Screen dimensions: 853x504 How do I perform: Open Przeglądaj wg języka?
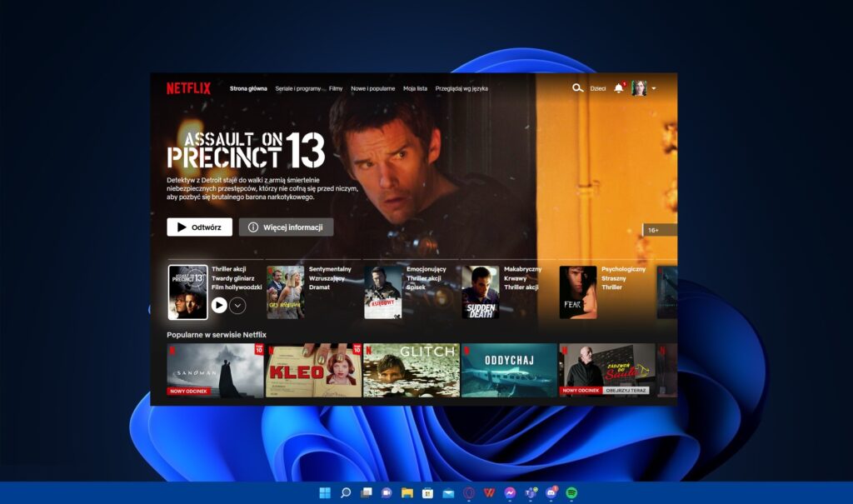coord(461,88)
